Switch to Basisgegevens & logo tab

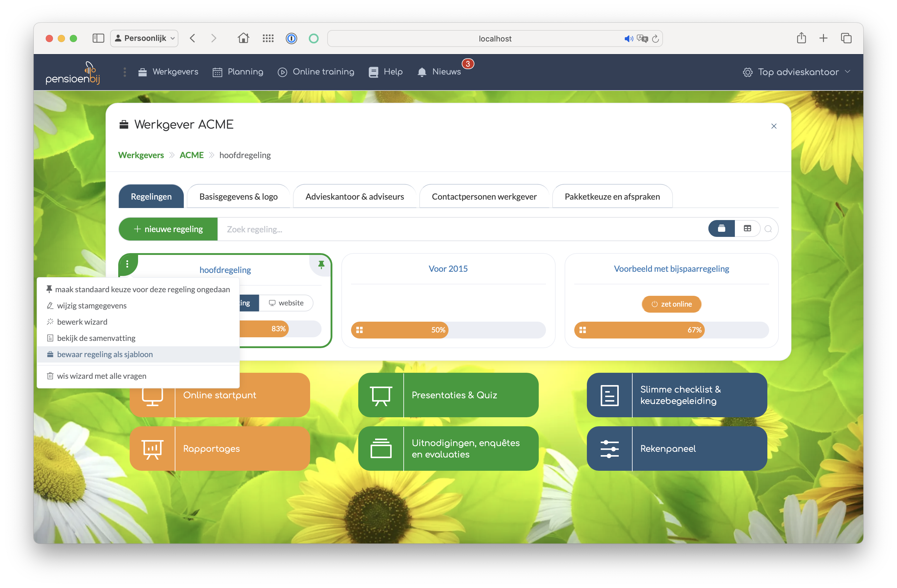click(x=238, y=196)
